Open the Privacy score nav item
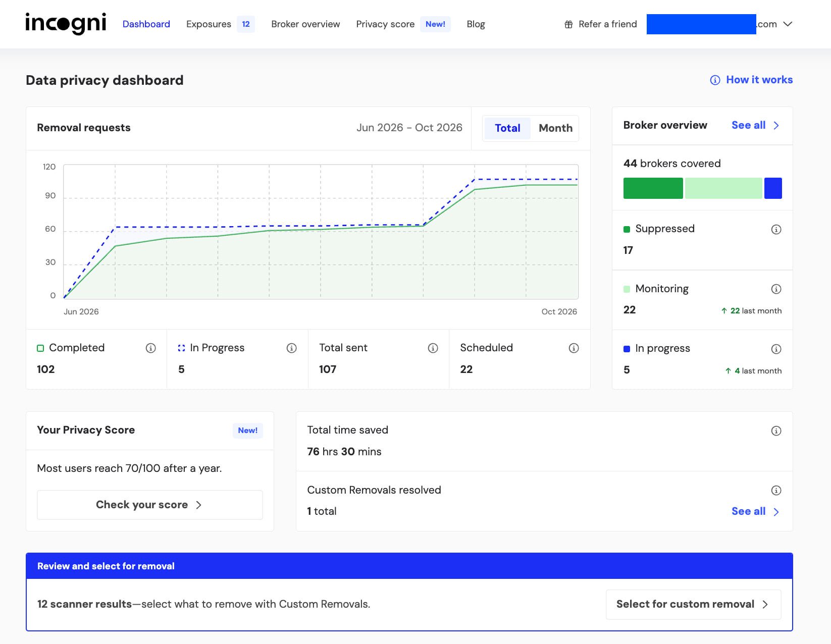The image size is (831, 644). pyautogui.click(x=385, y=24)
